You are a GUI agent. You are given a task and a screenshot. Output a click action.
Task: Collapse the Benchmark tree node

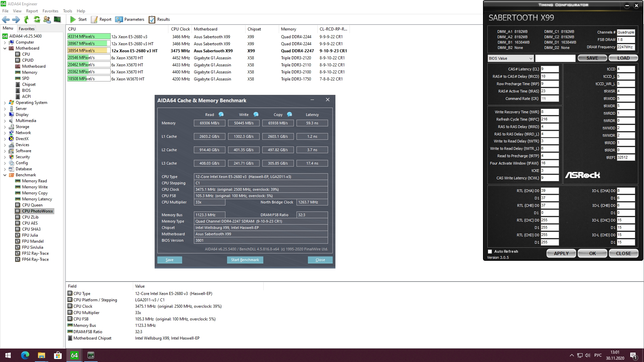[5, 175]
